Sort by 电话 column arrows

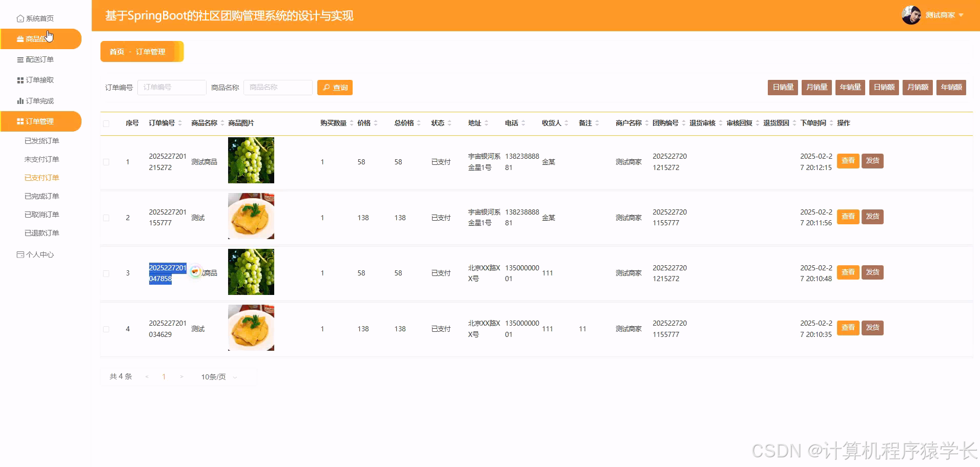click(523, 123)
